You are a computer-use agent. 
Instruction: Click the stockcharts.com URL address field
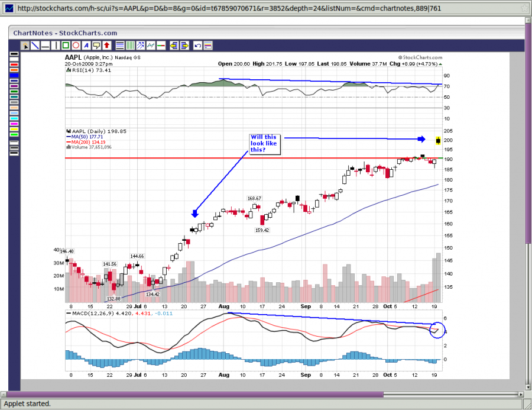click(x=265, y=8)
